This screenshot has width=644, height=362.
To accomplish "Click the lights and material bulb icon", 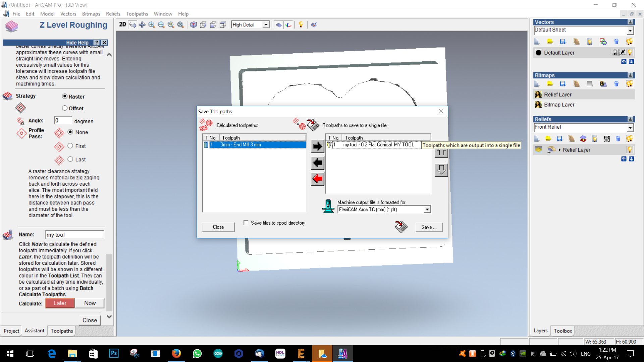I will point(301,24).
